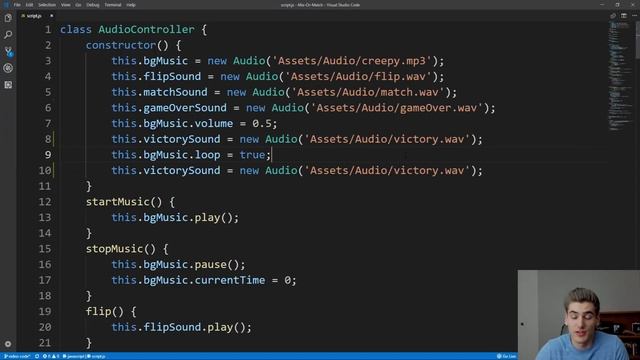Open the Extensions view in the activity bar
The image size is (640, 360).
click(8, 85)
